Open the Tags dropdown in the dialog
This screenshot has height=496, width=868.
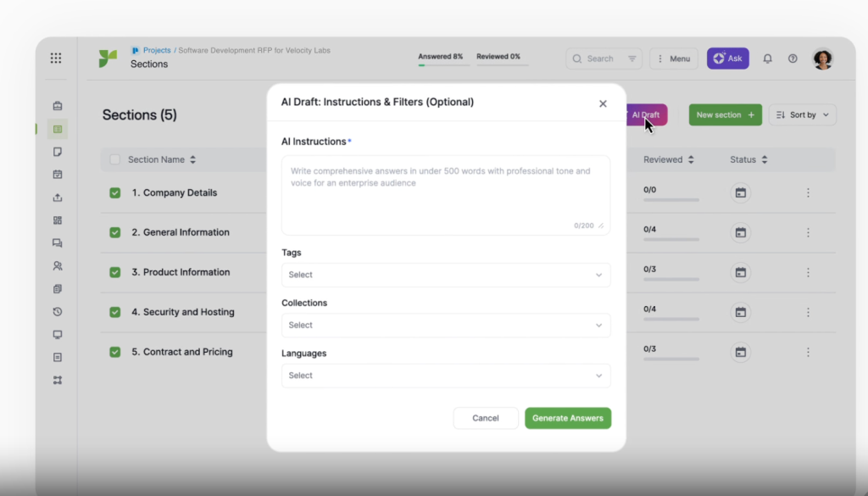[446, 275]
